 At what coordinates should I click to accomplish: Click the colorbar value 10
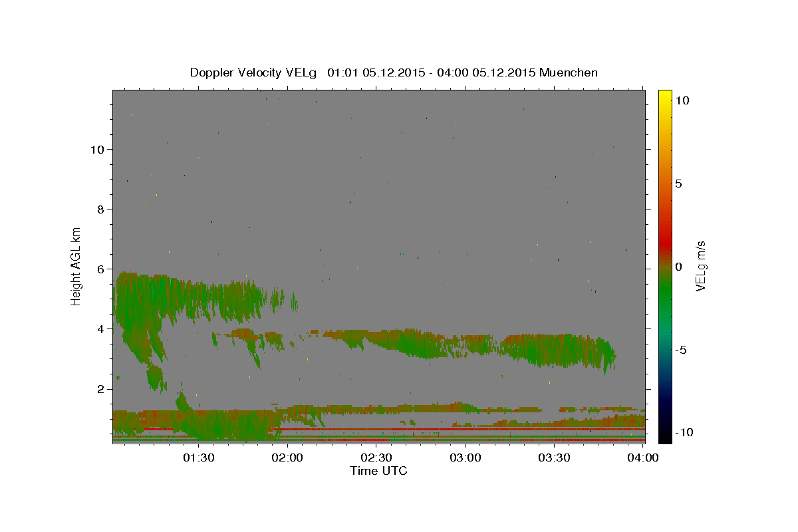[682, 100]
